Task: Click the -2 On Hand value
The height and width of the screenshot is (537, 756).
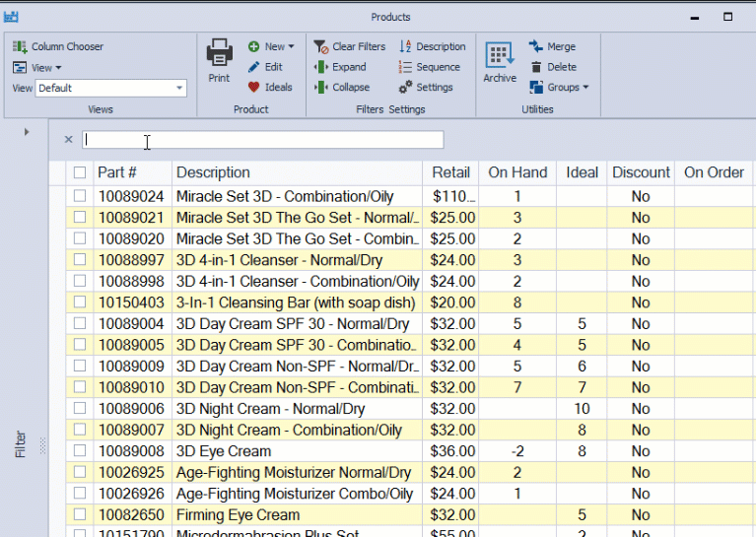Action: [x=517, y=451]
